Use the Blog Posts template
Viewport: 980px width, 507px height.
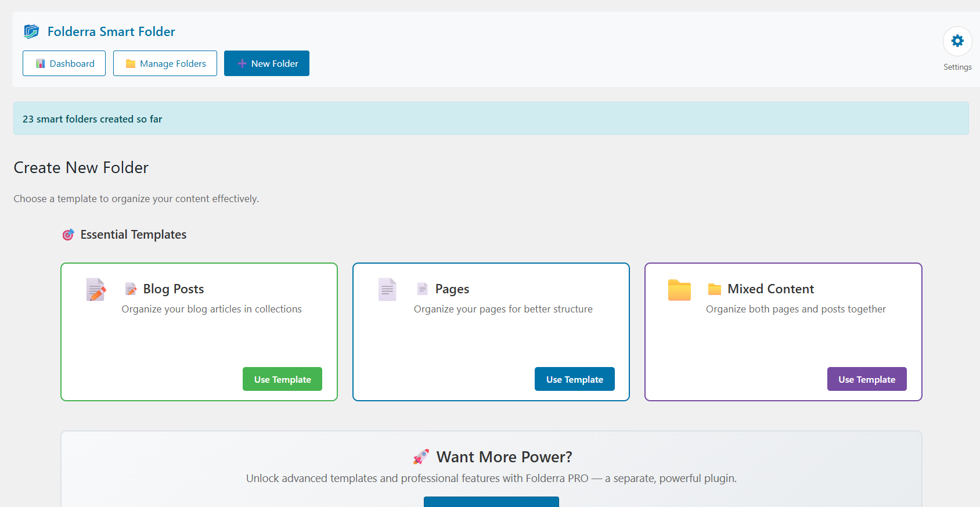point(282,379)
